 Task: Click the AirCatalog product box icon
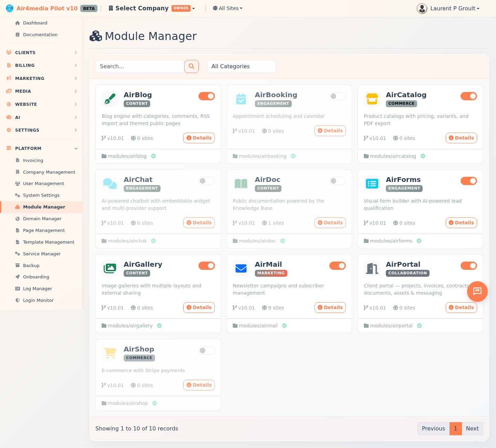coord(372,99)
